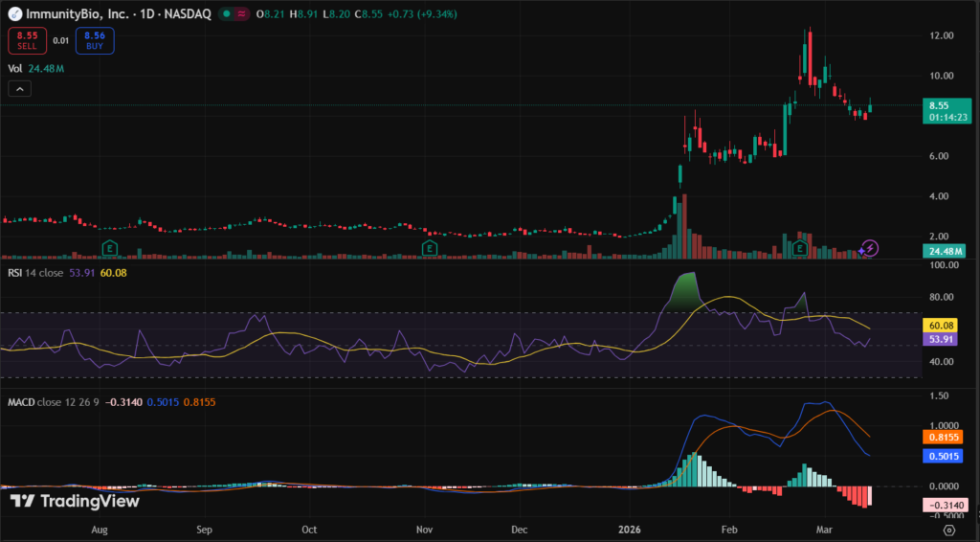Collapse the indicator legend with chevron

click(x=20, y=89)
